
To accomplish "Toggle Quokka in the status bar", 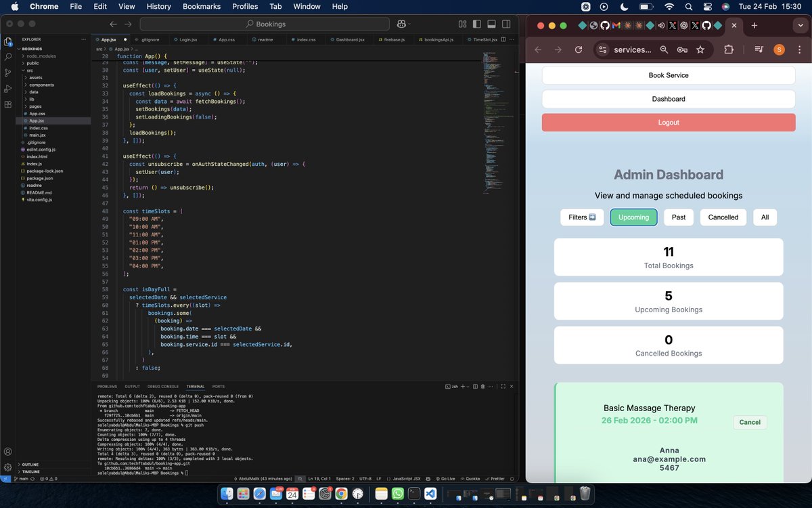I will coord(471,478).
